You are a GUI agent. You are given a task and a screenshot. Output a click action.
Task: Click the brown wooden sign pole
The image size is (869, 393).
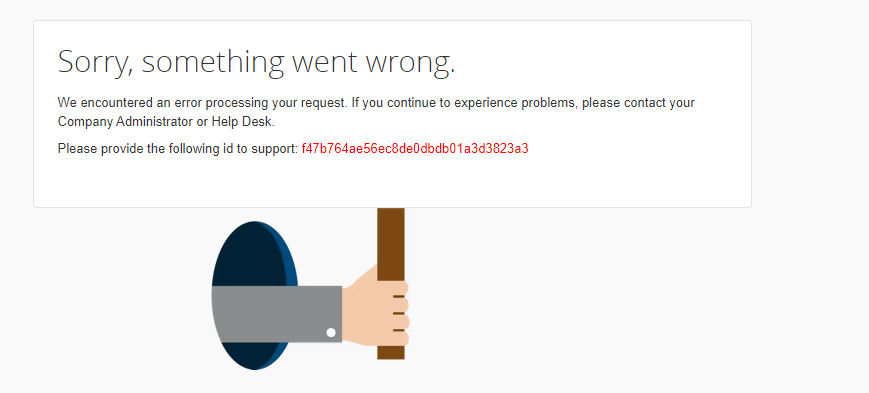pyautogui.click(x=391, y=283)
